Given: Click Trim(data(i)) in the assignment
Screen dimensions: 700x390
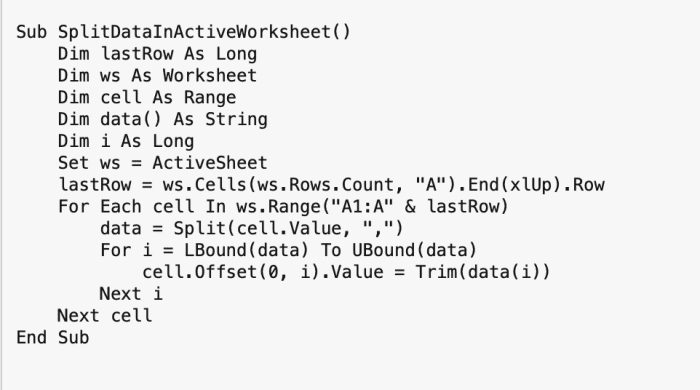Looking at the screenshot, I should pos(483,272).
